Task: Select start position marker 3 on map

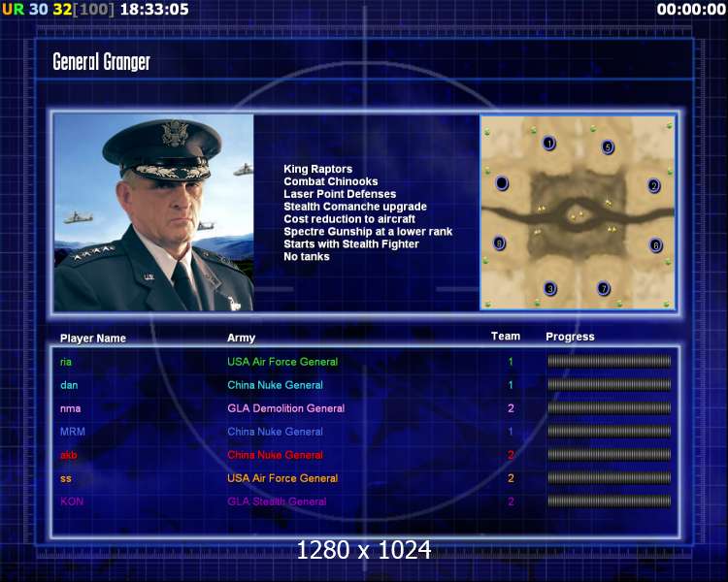Action: [x=550, y=289]
